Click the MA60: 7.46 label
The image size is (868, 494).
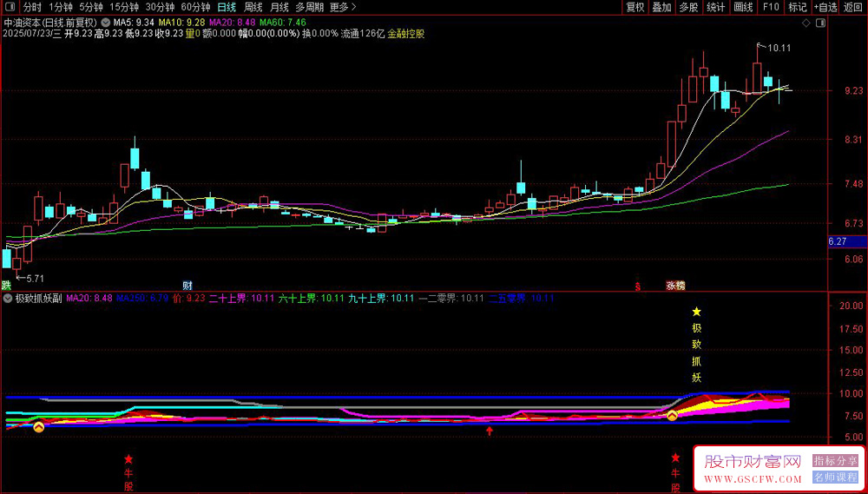click(282, 23)
